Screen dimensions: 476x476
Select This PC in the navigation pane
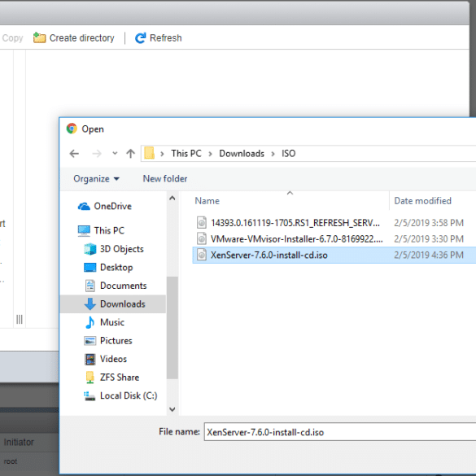click(x=109, y=231)
